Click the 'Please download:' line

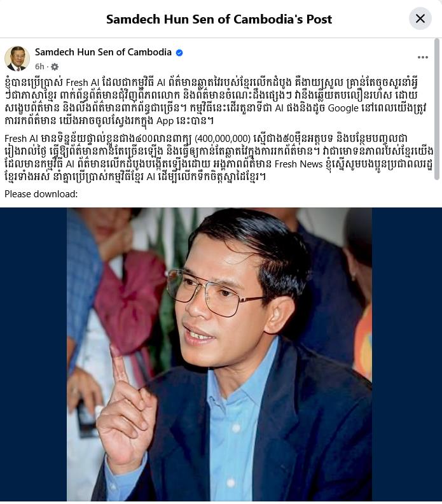coord(41,194)
